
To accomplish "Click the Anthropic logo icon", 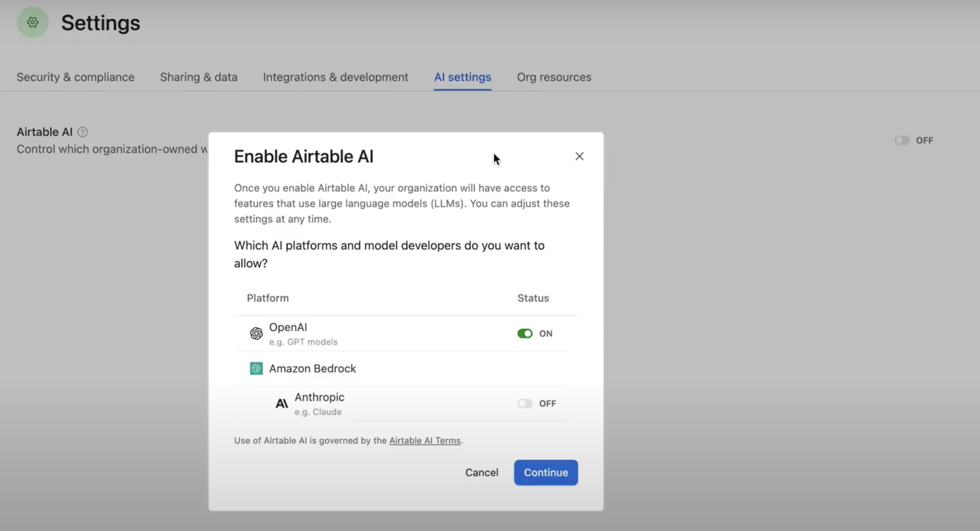I will (x=282, y=403).
